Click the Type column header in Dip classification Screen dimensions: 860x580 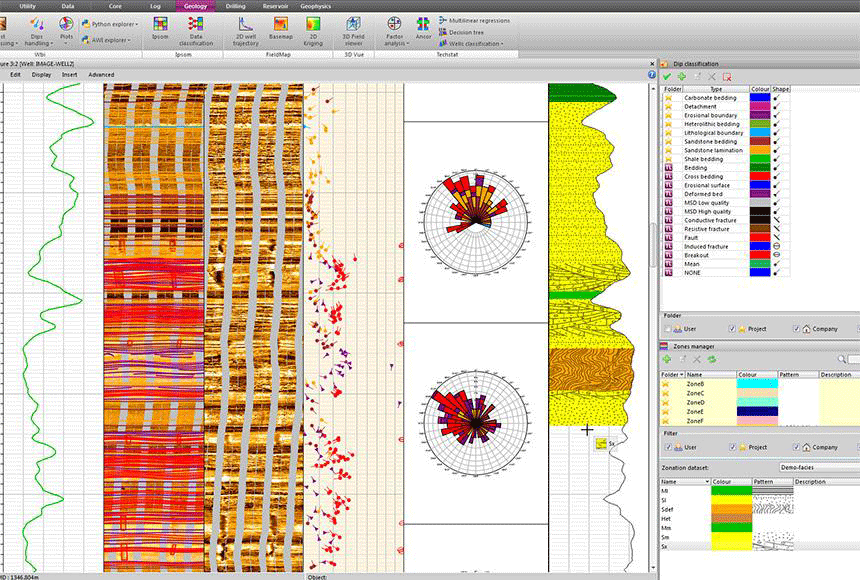pyautogui.click(x=716, y=89)
